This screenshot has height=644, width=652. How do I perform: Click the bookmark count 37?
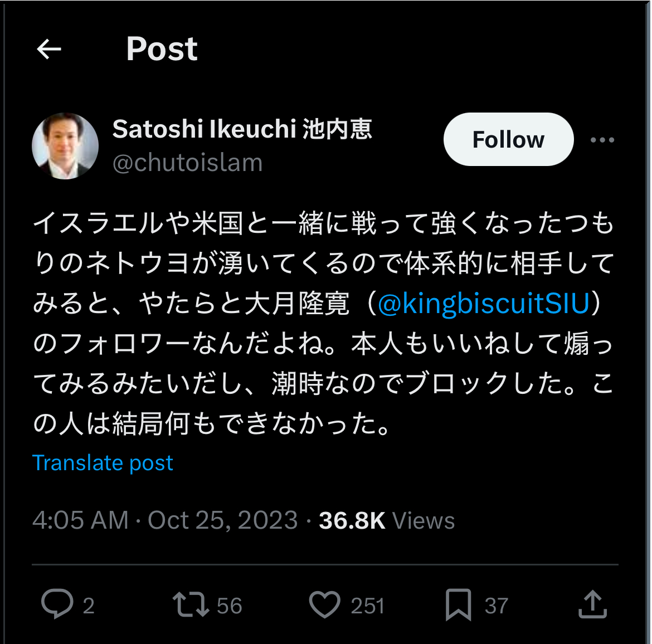[497, 606]
